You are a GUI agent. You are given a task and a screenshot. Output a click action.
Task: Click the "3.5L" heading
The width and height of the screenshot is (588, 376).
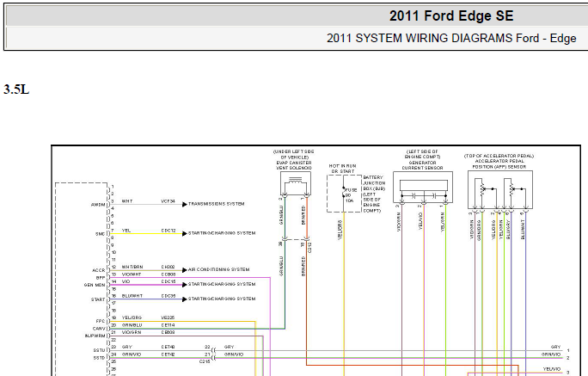(x=16, y=89)
